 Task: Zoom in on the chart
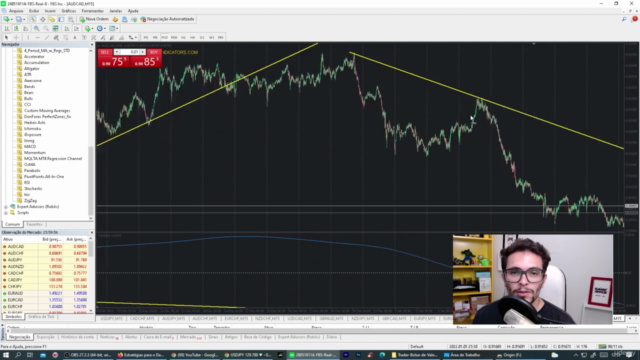point(36,29)
